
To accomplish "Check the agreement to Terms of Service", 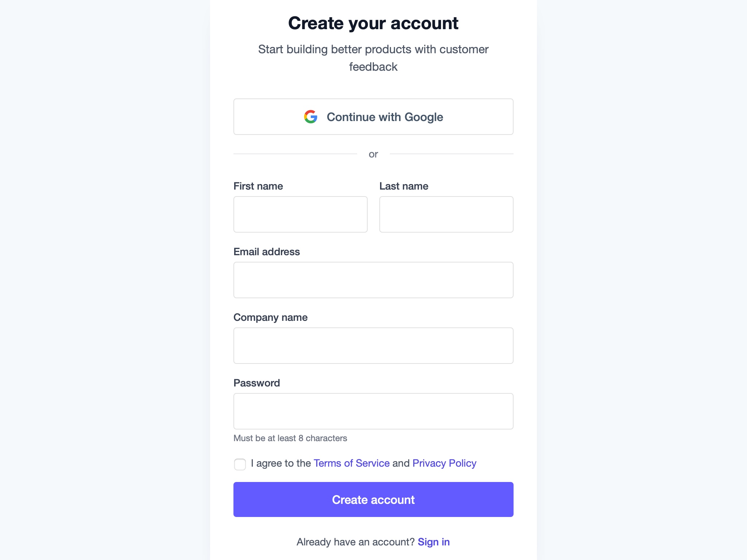I will (240, 464).
